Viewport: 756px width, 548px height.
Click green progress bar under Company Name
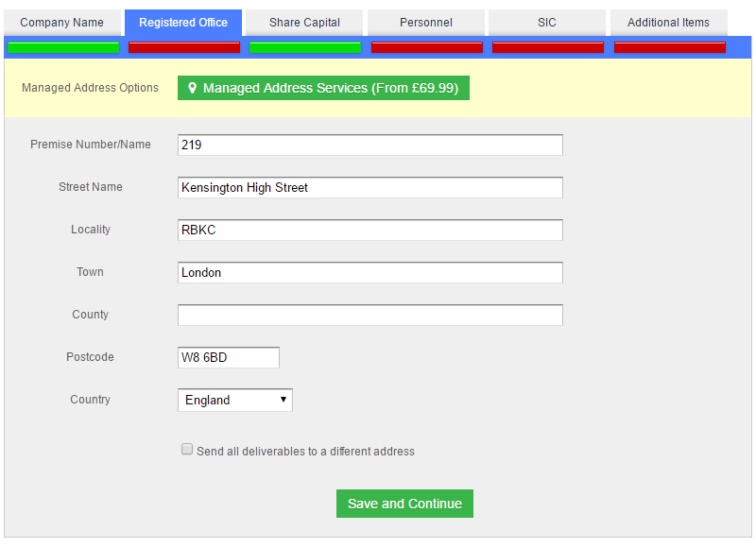(x=62, y=47)
